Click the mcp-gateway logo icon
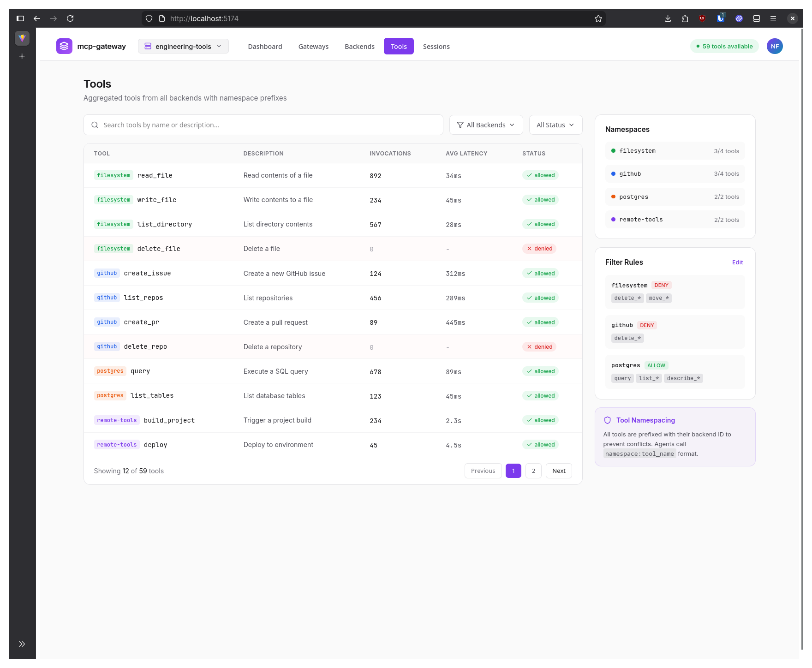Viewport: 812px width, 668px height. coord(64,46)
